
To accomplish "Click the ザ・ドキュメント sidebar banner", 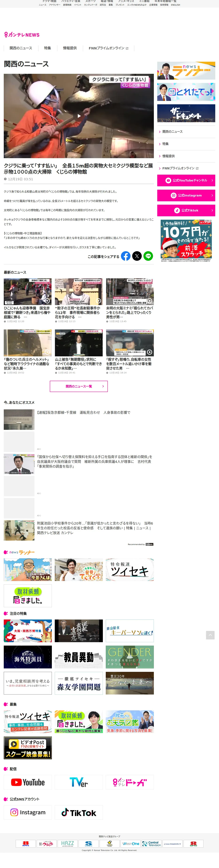I will pyautogui.click(x=186, y=113).
